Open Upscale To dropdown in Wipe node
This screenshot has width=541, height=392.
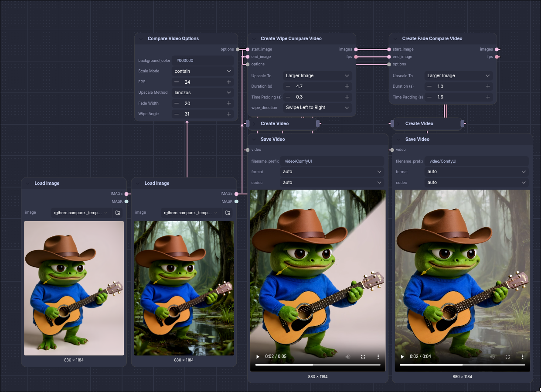317,76
